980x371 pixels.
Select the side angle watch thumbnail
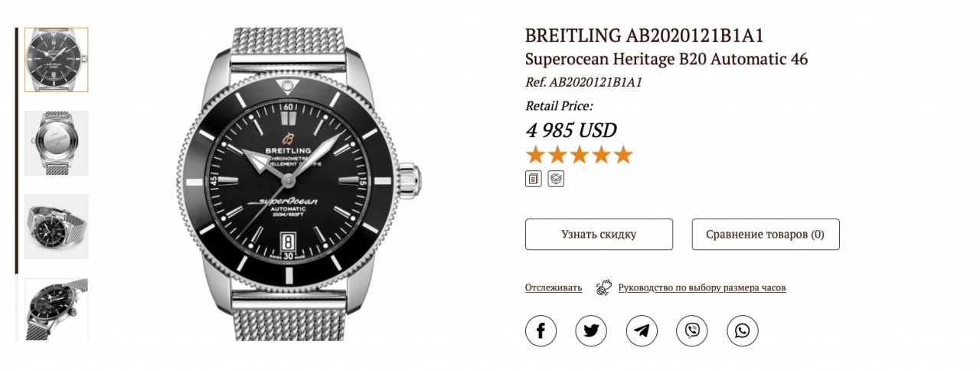[x=57, y=226]
